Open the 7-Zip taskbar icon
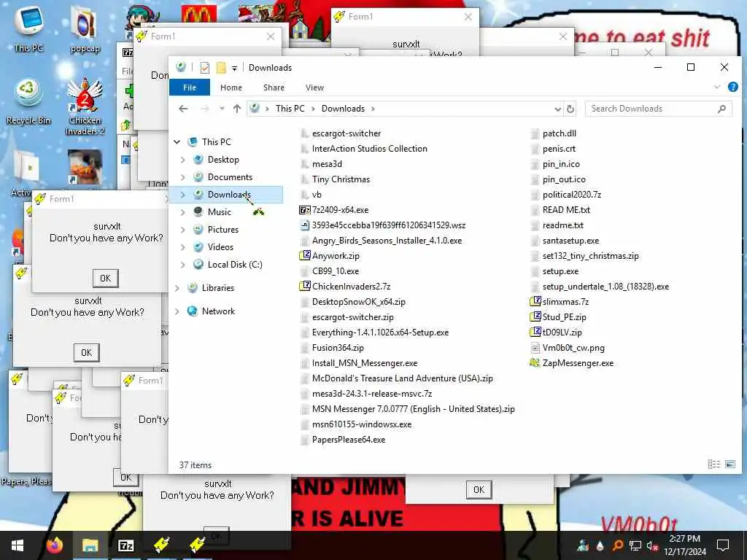Viewport: 747px width, 560px height. tap(125, 545)
